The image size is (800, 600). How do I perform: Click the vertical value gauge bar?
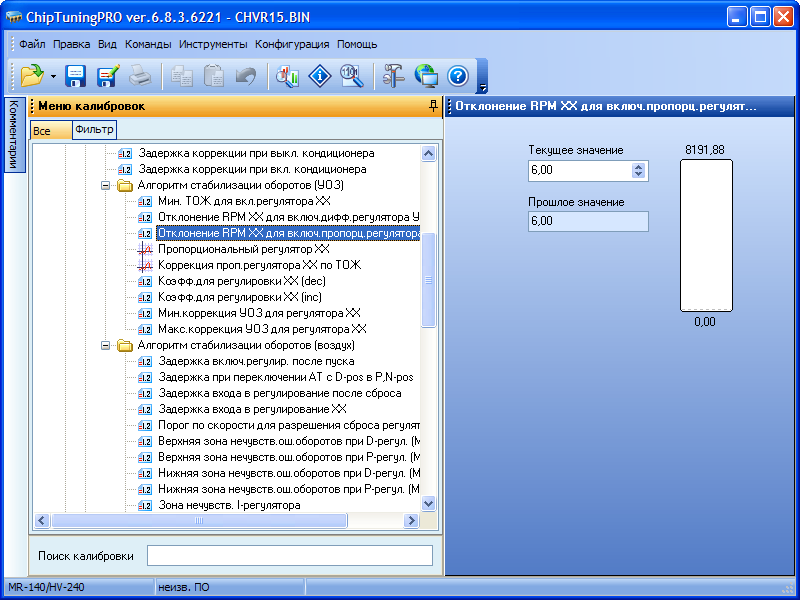(705, 237)
